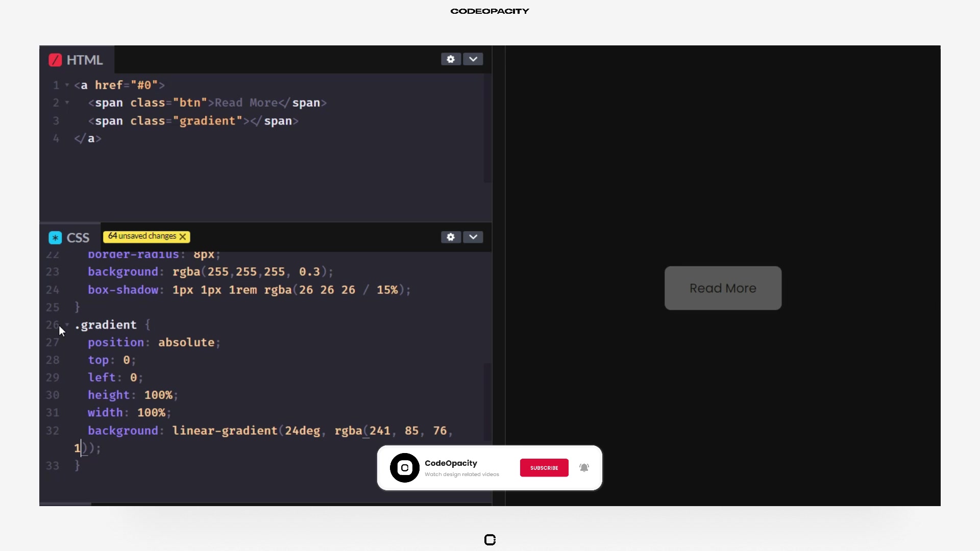The height and width of the screenshot is (551, 980).
Task: Click the Read More preview button
Action: (723, 288)
